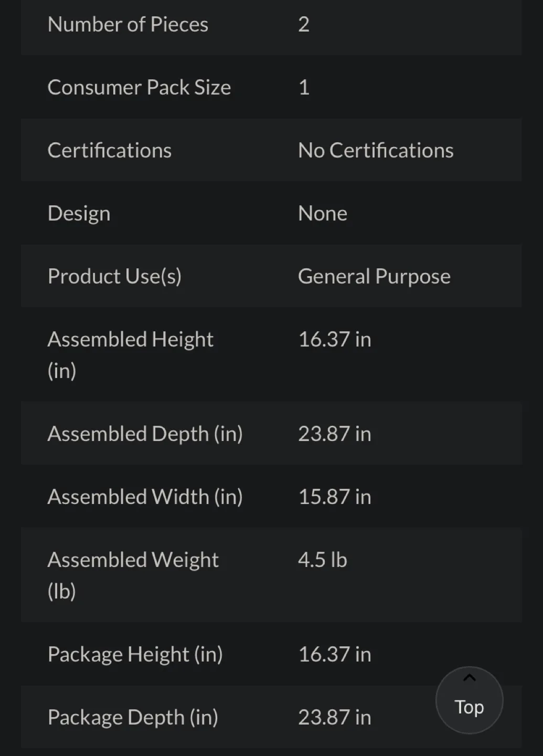Viewport: 543px width, 756px height.
Task: Select the 4.5 lb weight value
Action: [323, 560]
